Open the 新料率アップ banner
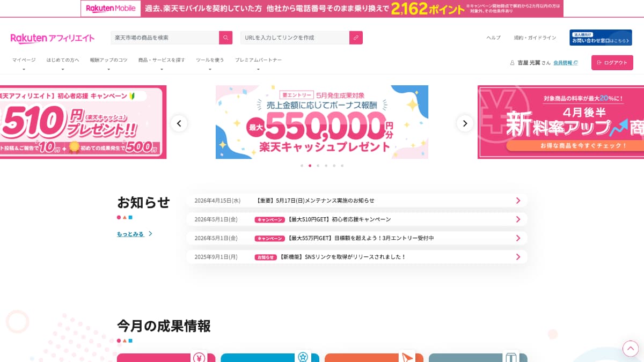644x362 pixels. (x=561, y=122)
